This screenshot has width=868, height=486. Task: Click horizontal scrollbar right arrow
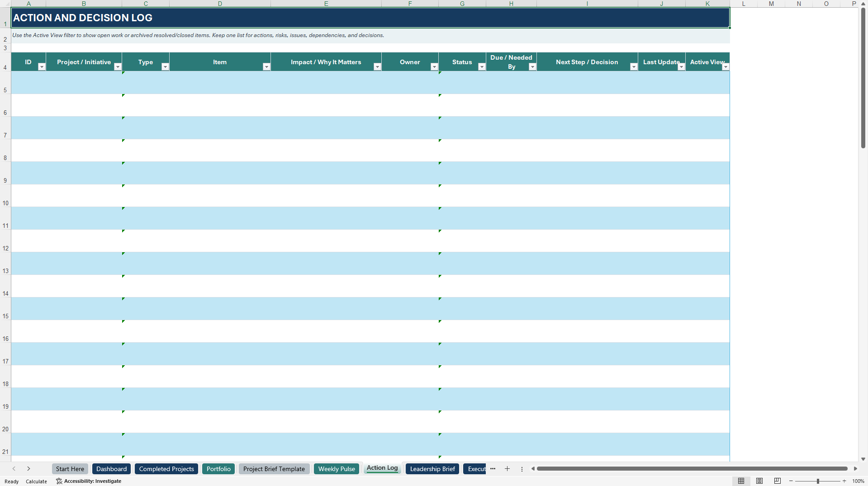pyautogui.click(x=855, y=469)
